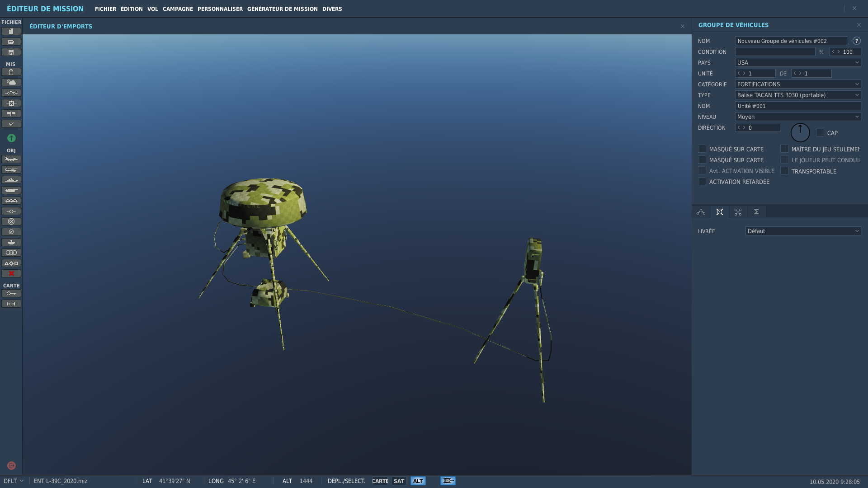Open GÉNÉRATEUR DE MISSION menu
This screenshot has height=488, width=868.
283,9
